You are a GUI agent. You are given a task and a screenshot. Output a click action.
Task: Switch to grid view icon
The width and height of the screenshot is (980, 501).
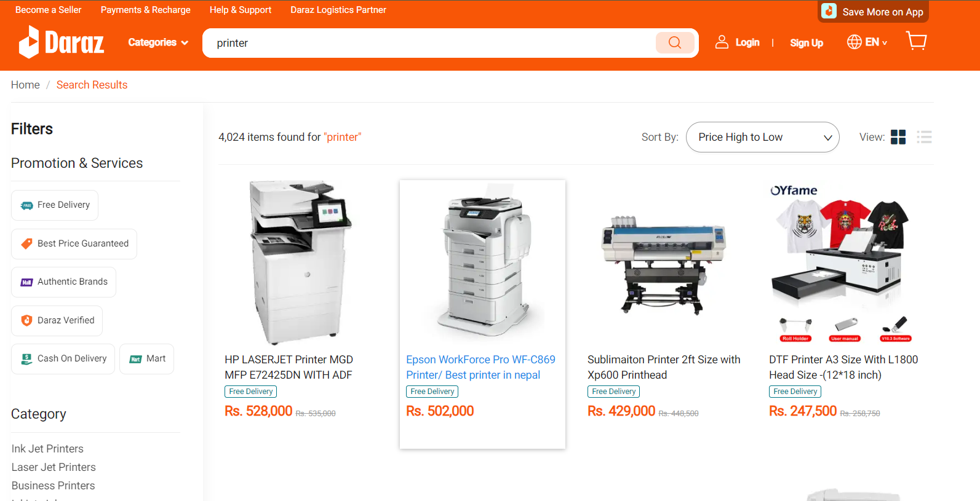pos(898,137)
